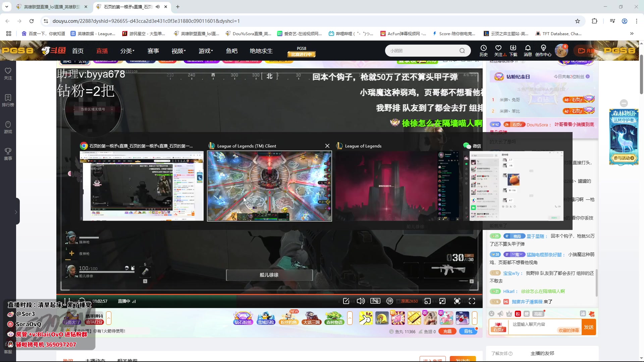
Task: Open the 分类 dropdown in navigation
Action: (127, 51)
